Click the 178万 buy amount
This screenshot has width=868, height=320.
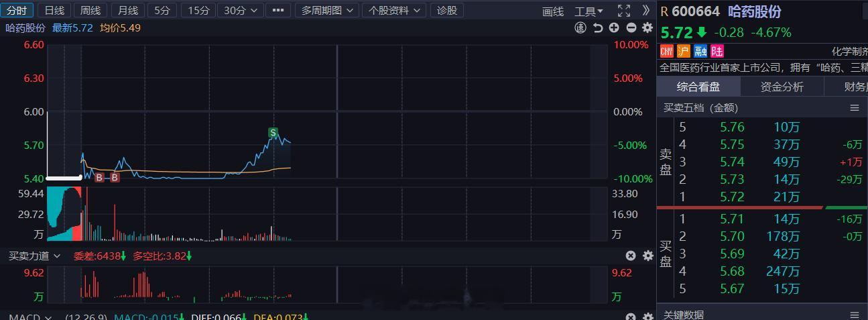coord(783,236)
